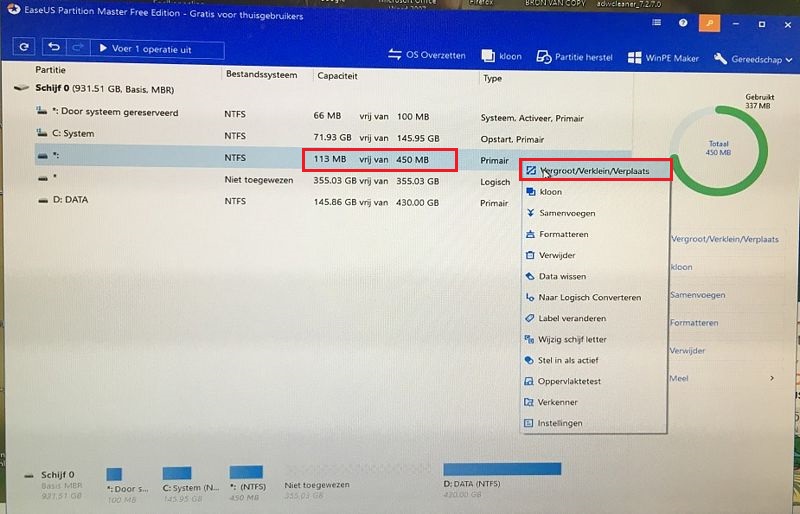Click 'Systeem, Activeer, Primair' type text

pos(532,118)
